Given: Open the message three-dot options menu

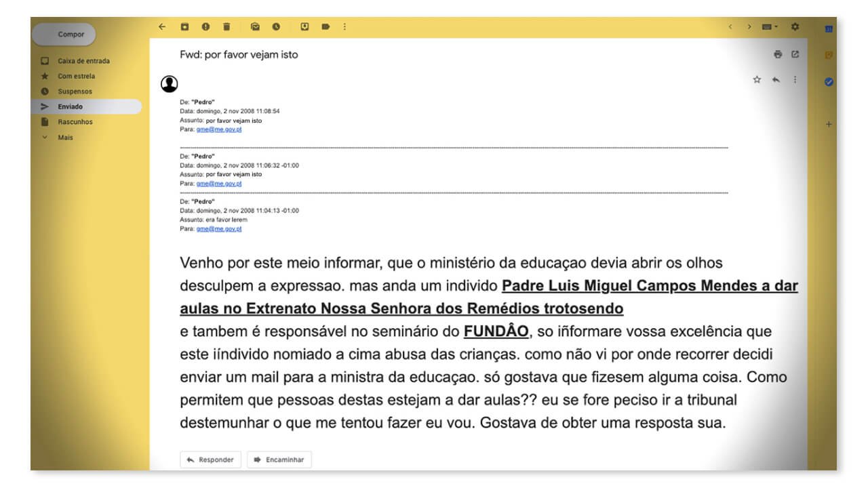Looking at the screenshot, I should pyautogui.click(x=795, y=79).
